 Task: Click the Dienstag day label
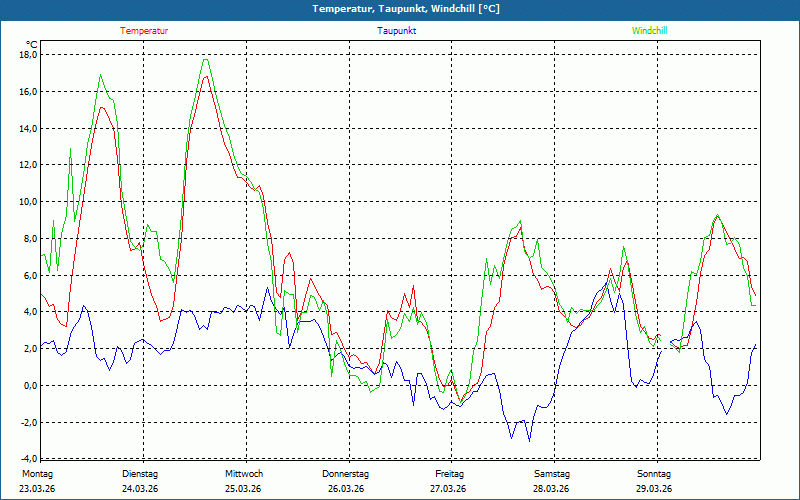point(140,474)
